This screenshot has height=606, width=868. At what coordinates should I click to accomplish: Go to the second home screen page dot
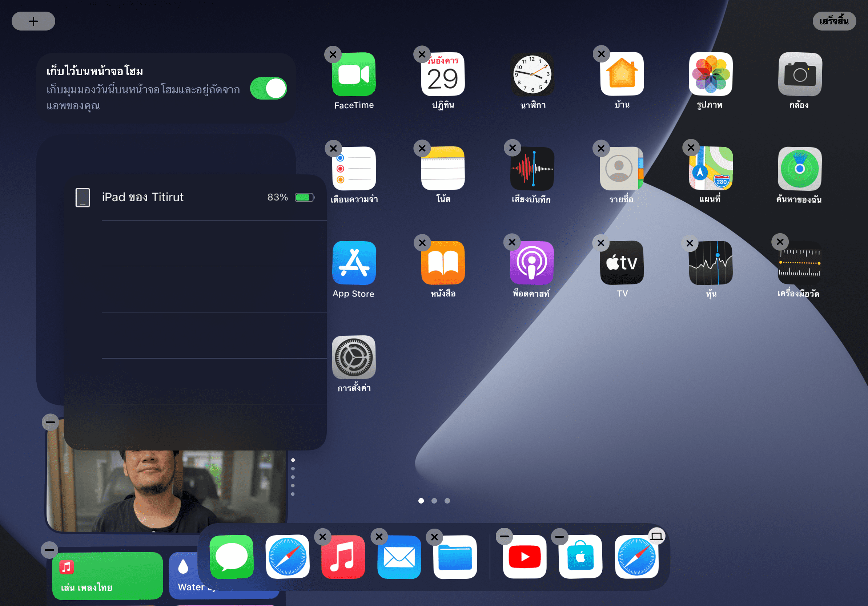[434, 501]
